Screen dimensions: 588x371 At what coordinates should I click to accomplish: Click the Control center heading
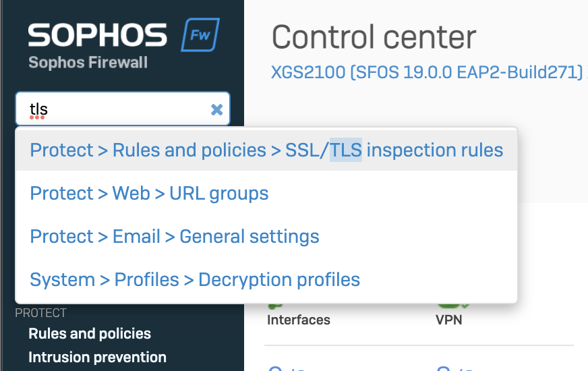(x=374, y=37)
